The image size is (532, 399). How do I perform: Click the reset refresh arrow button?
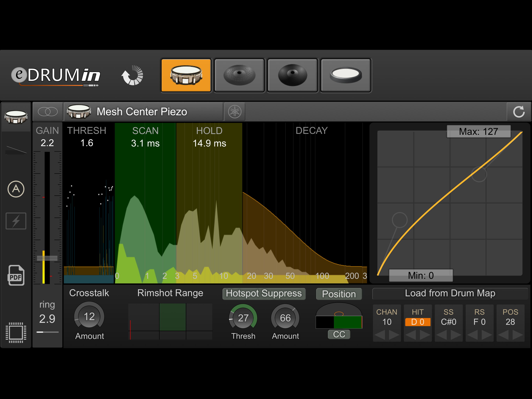click(x=519, y=112)
